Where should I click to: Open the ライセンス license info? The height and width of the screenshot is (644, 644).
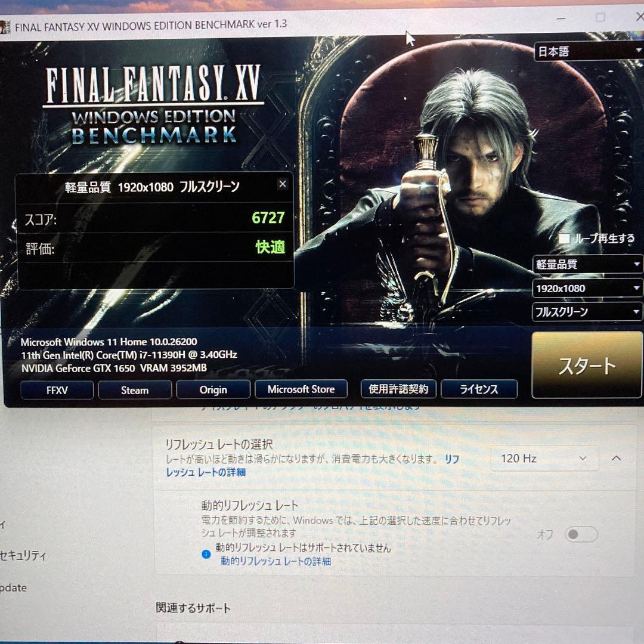coord(479,389)
